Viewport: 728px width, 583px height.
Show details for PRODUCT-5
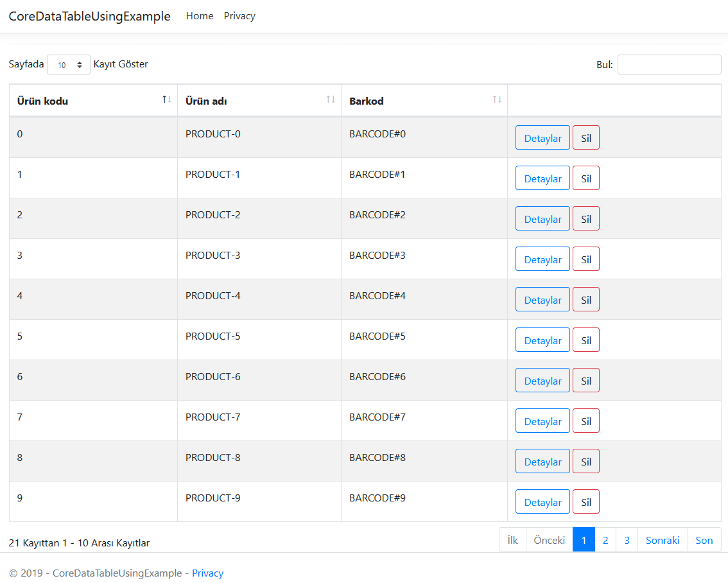[x=542, y=340]
